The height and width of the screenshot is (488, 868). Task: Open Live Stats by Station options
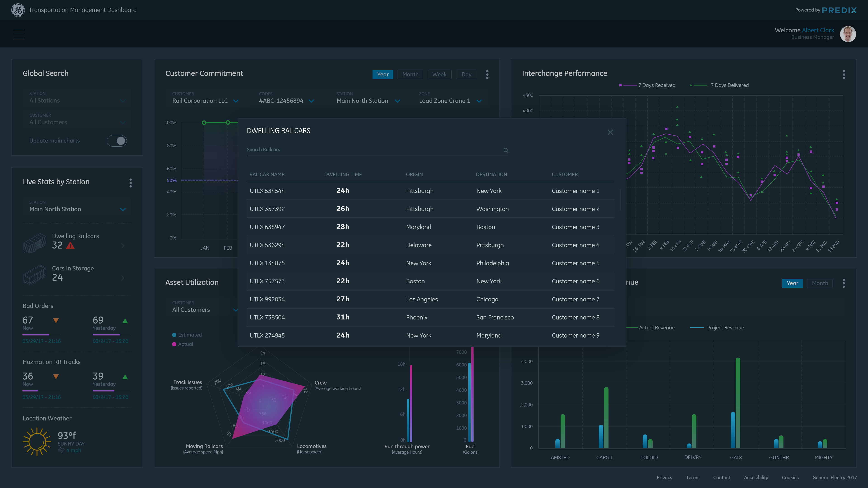pyautogui.click(x=130, y=183)
